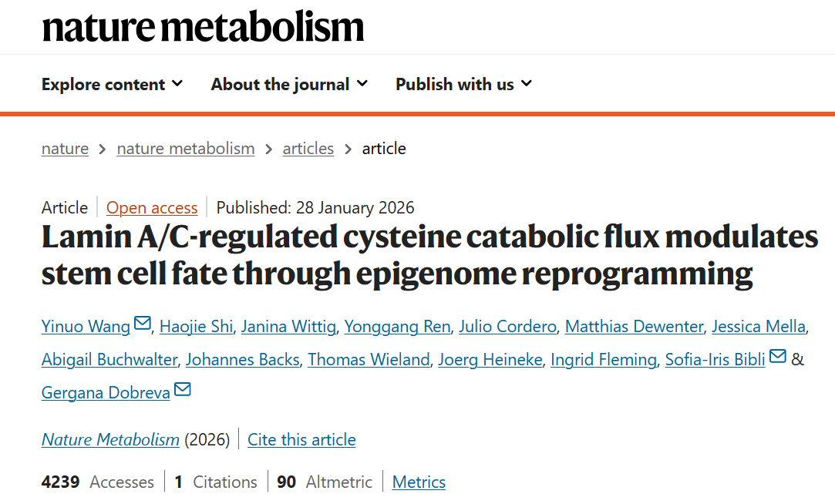Viewport: 835px width, 504px height.
Task: Navigate to the articles breadcrumb
Action: 308,149
